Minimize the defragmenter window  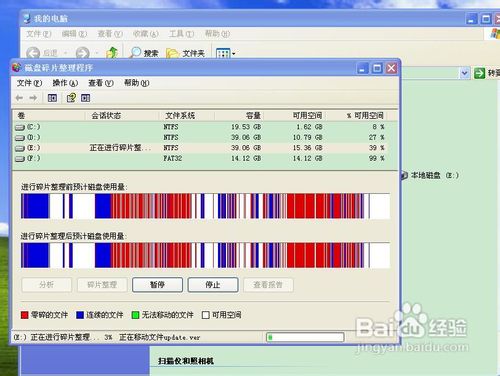point(363,68)
